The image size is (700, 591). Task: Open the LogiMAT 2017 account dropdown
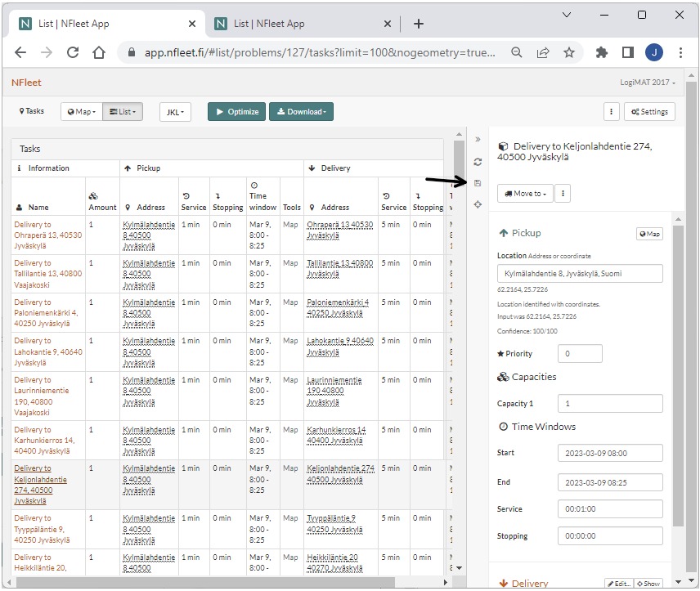pos(648,83)
